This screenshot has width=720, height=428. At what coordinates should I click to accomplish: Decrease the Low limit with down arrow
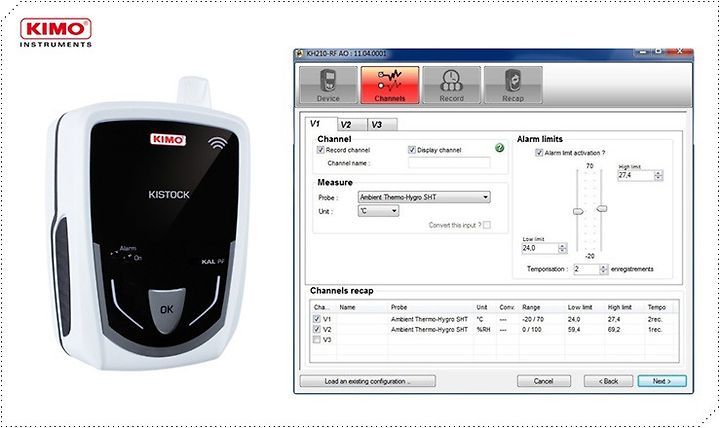(x=562, y=251)
